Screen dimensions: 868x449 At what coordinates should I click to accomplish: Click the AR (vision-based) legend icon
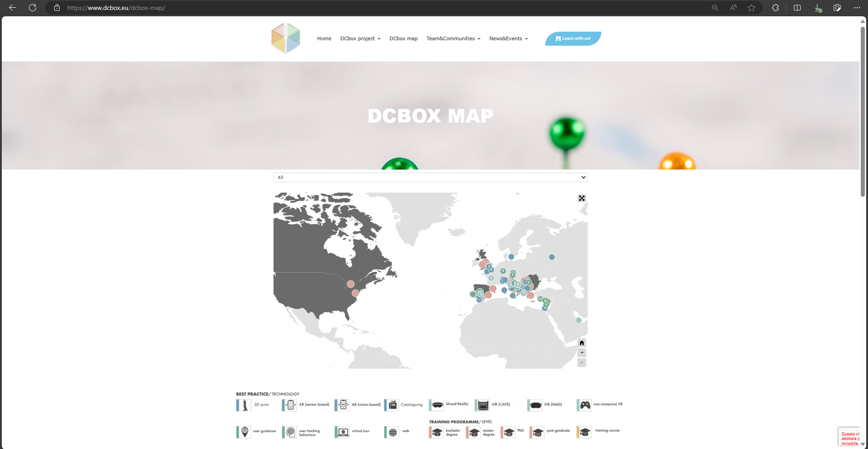coord(343,405)
